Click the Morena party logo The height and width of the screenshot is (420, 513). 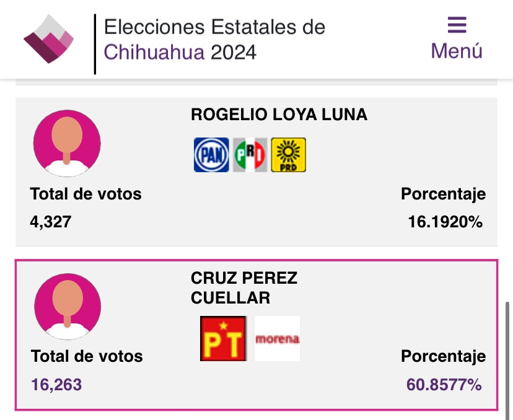(277, 339)
